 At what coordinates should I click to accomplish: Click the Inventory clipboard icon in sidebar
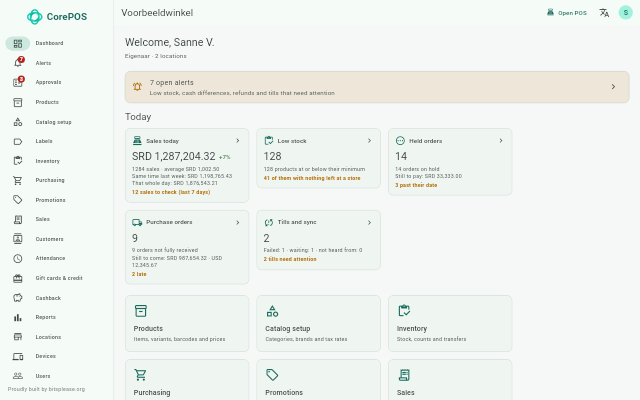18,161
